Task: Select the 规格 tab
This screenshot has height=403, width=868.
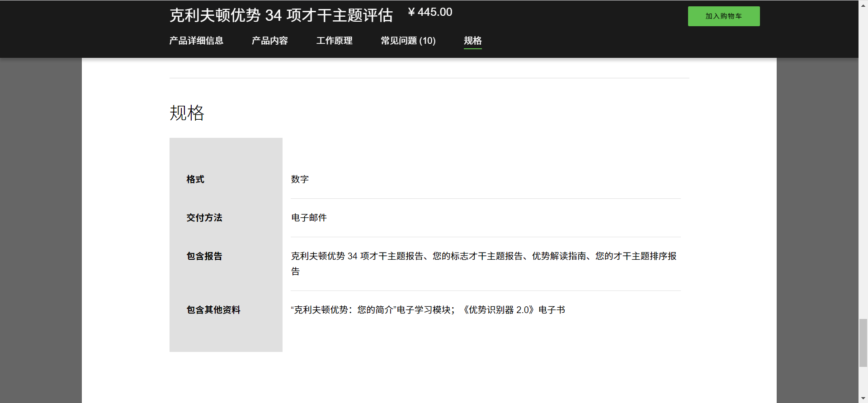Action: (x=473, y=41)
